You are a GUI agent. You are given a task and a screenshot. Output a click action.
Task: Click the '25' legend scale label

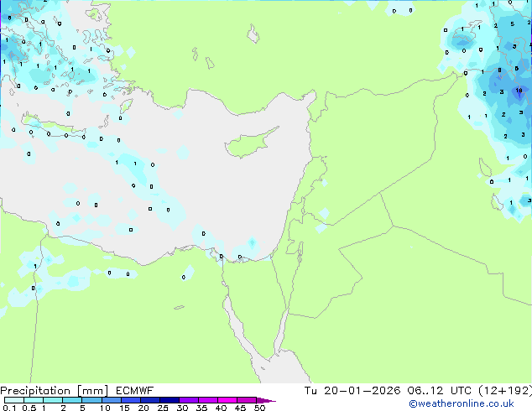pos(163,408)
